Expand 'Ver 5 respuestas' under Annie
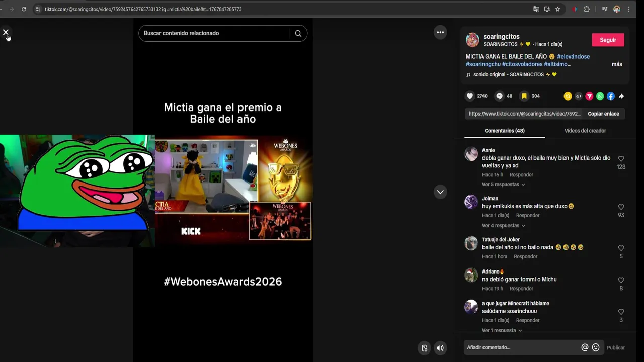The image size is (644, 362). point(503,185)
